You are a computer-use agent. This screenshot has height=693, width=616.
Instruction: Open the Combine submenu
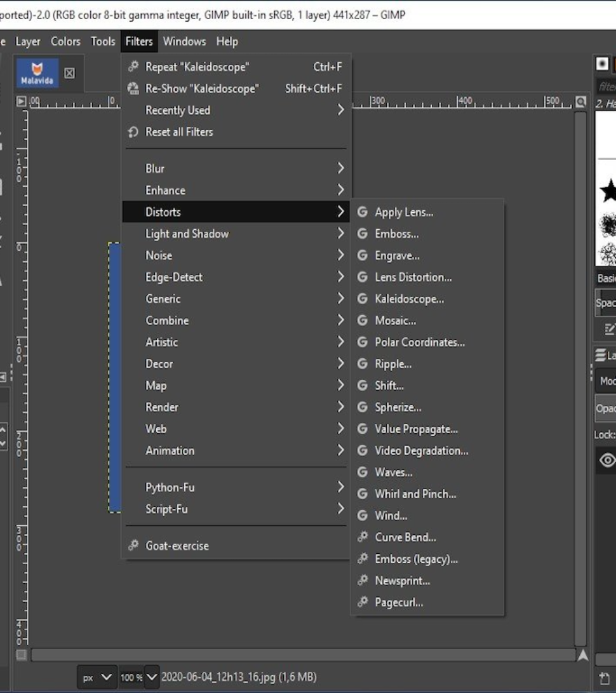236,320
